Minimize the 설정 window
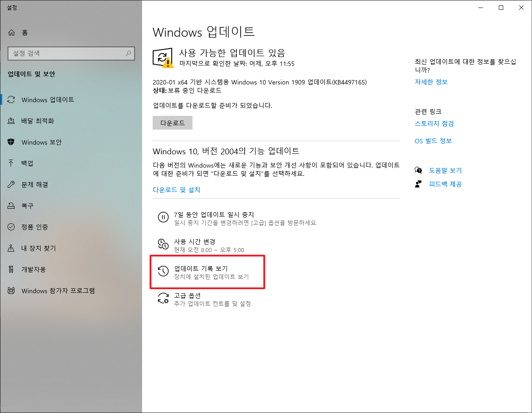The width and height of the screenshot is (532, 413). (481, 7)
